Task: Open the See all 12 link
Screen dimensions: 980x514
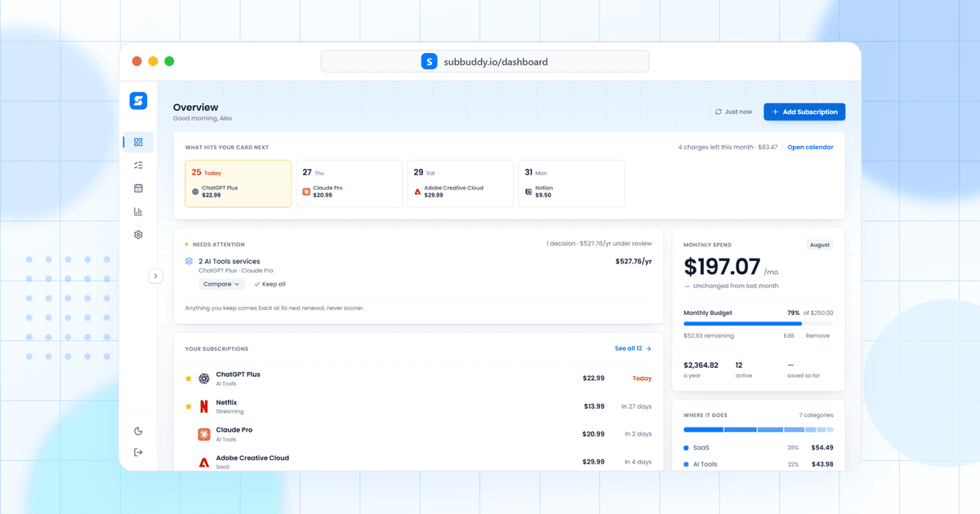Action: tap(633, 348)
